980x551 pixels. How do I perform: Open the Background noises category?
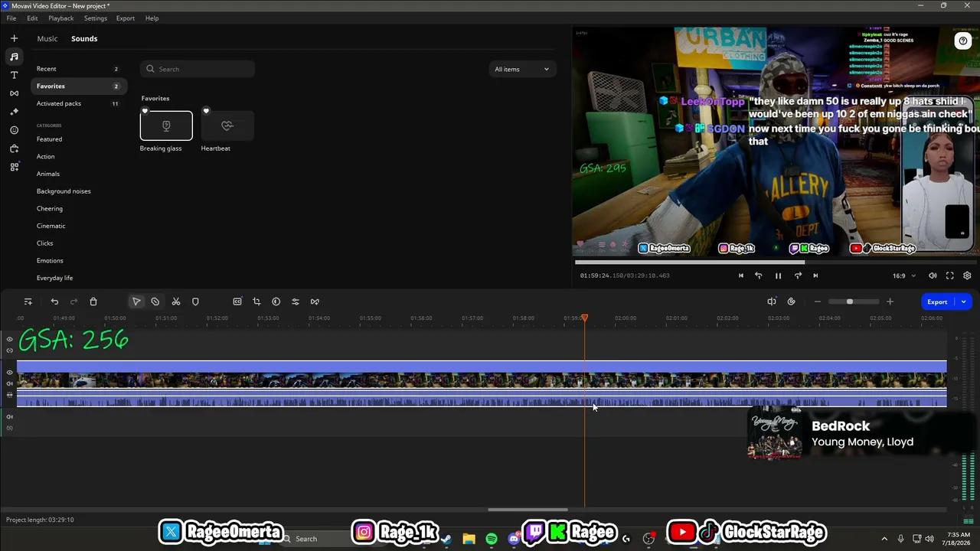[64, 191]
